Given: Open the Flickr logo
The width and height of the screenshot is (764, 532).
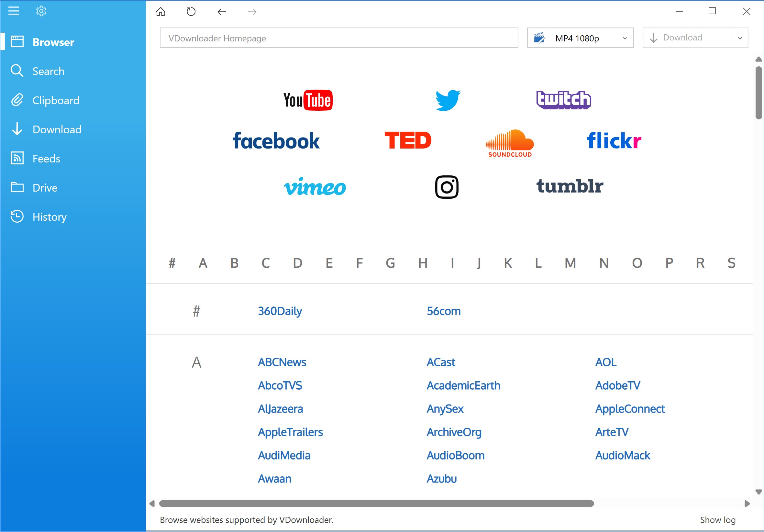Looking at the screenshot, I should [614, 140].
